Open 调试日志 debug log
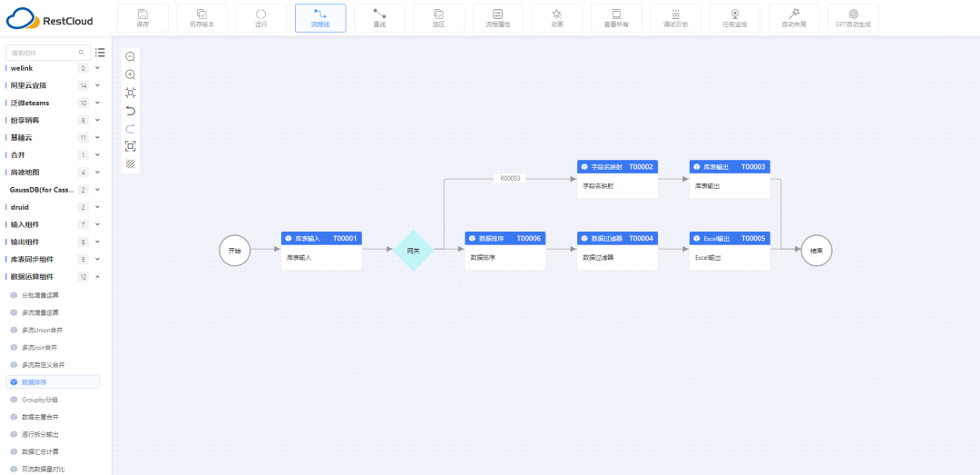Viewport: 980px width, 475px height. (675, 17)
